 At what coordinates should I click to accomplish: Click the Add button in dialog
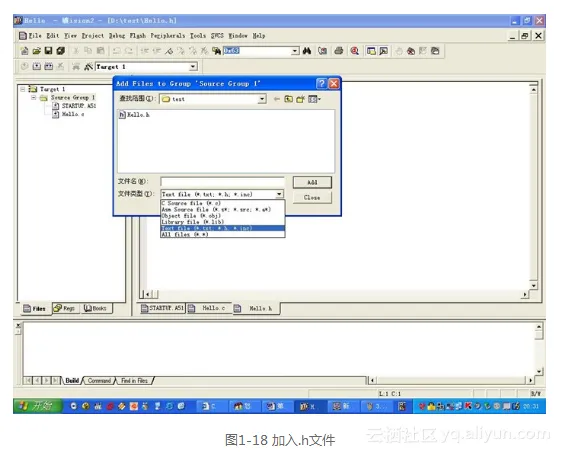coord(312,182)
